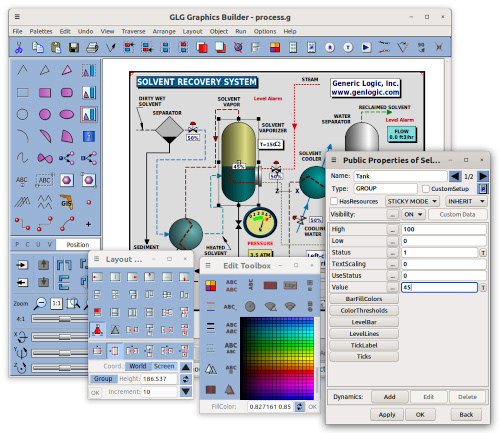Switch to the Position tab

point(78,245)
